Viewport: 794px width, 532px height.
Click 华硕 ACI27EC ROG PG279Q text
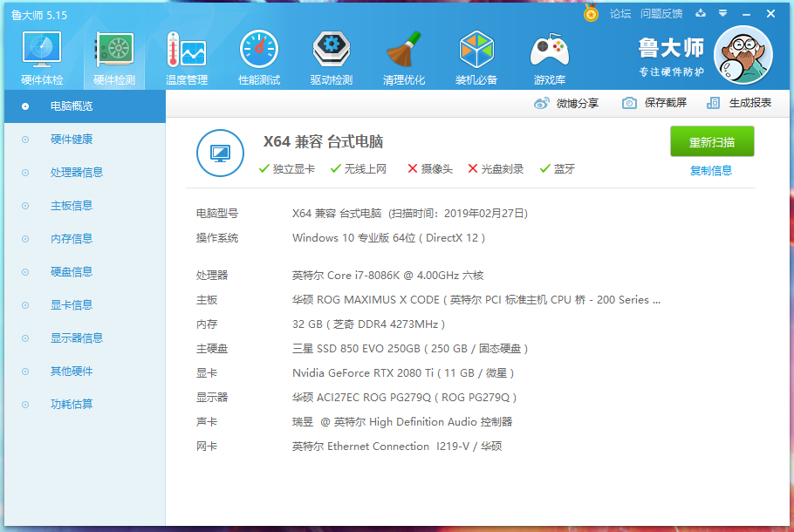pos(405,398)
